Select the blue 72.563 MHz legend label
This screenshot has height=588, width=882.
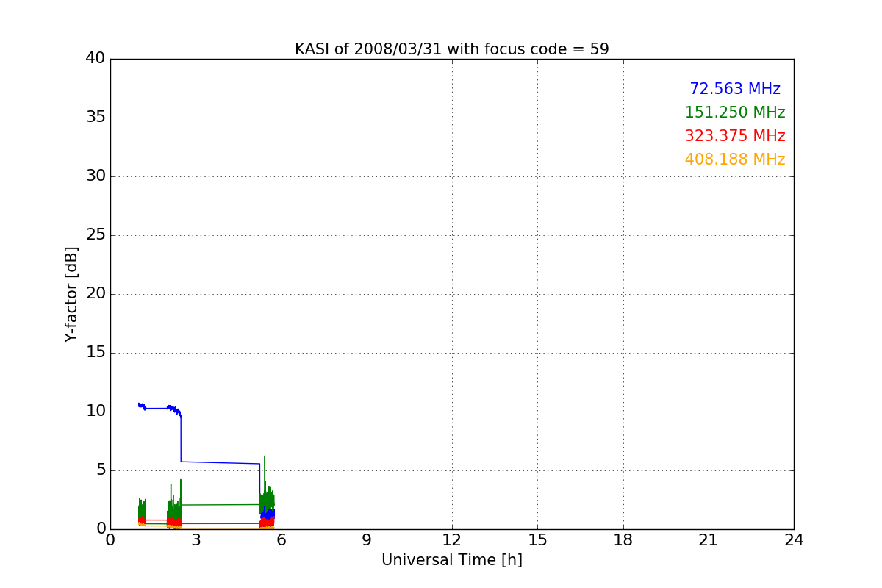click(x=735, y=89)
